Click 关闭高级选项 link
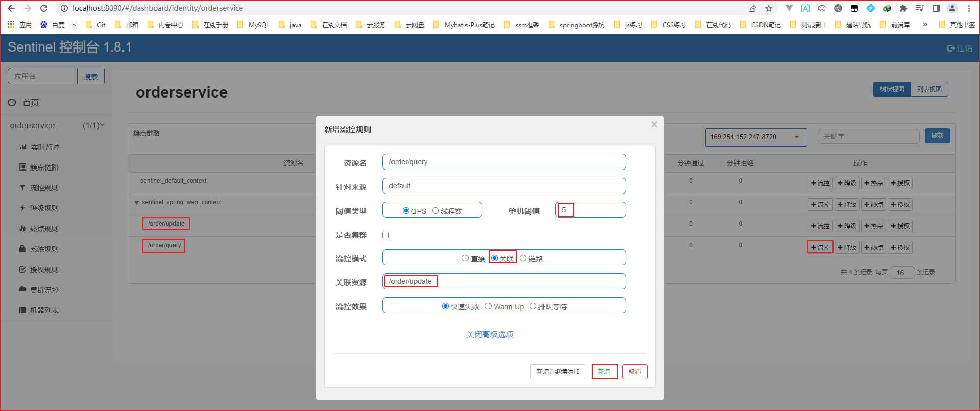The height and width of the screenshot is (411, 980). pos(489,334)
